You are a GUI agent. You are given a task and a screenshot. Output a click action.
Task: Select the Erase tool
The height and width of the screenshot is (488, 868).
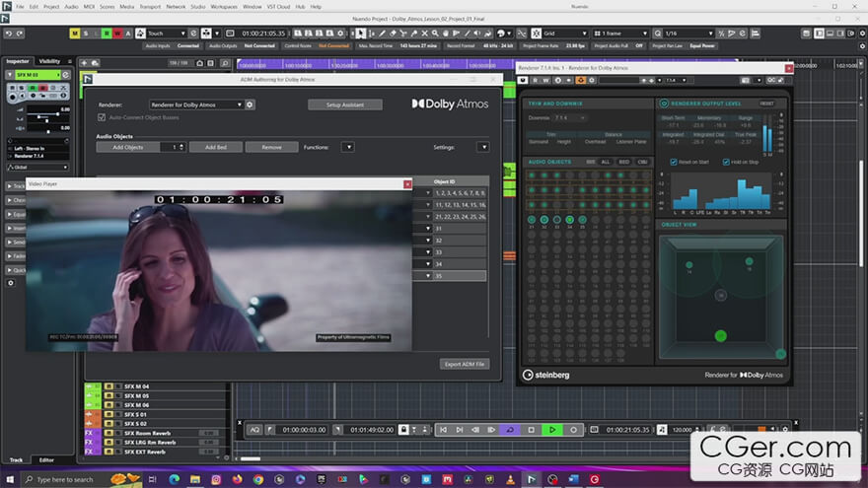point(393,34)
